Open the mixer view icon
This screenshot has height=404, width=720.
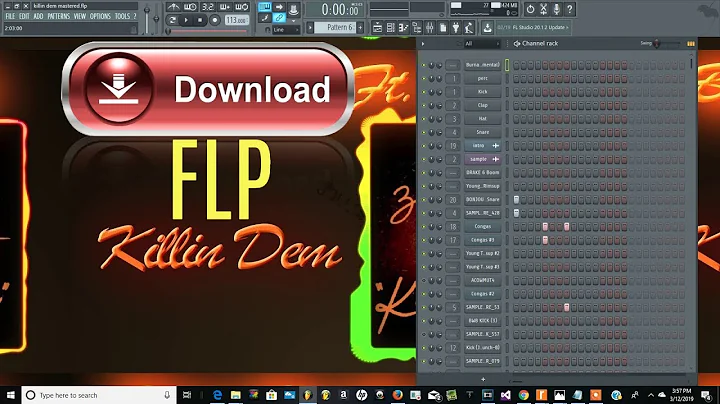pos(430,28)
